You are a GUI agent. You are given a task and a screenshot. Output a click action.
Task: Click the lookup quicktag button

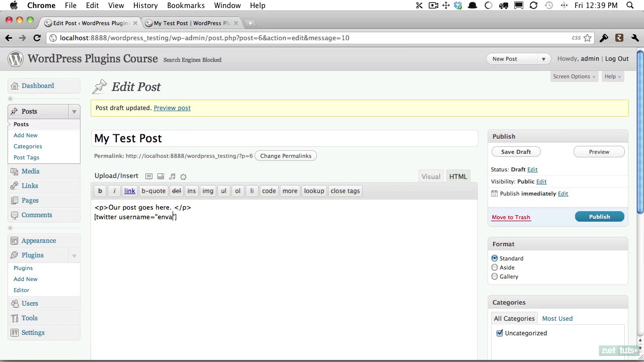pos(314,191)
